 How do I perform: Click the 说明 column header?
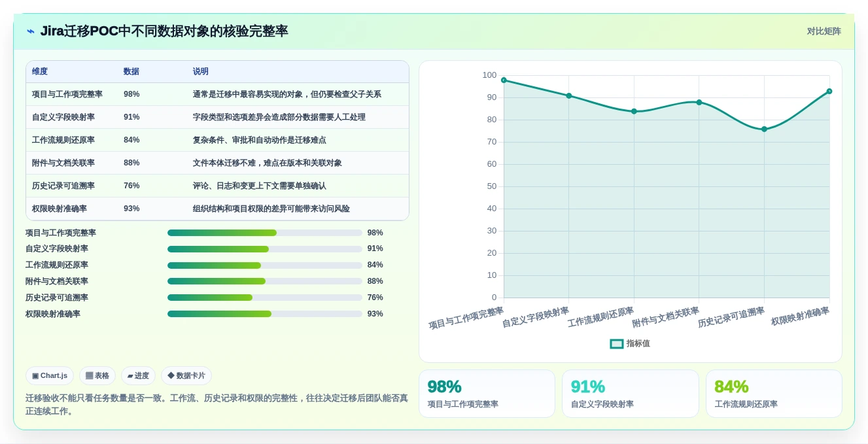(x=201, y=71)
